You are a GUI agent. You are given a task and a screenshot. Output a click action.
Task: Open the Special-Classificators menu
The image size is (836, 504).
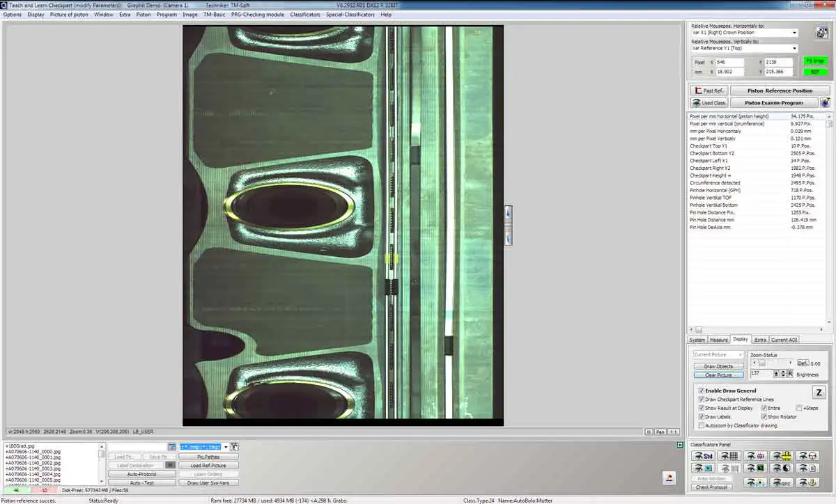[350, 14]
